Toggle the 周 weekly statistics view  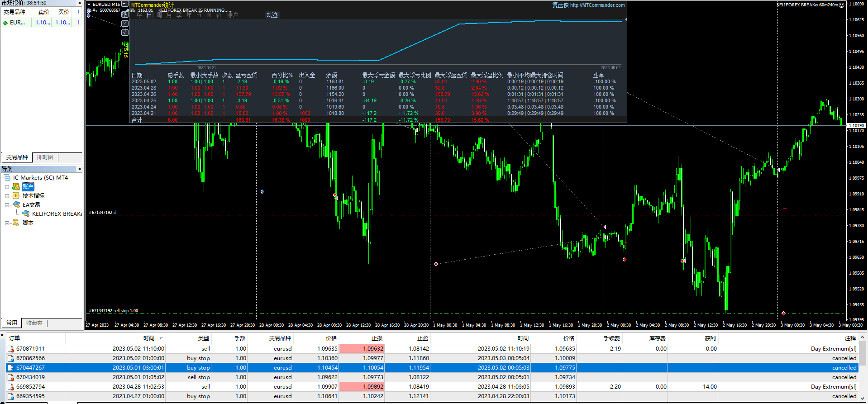159,15
